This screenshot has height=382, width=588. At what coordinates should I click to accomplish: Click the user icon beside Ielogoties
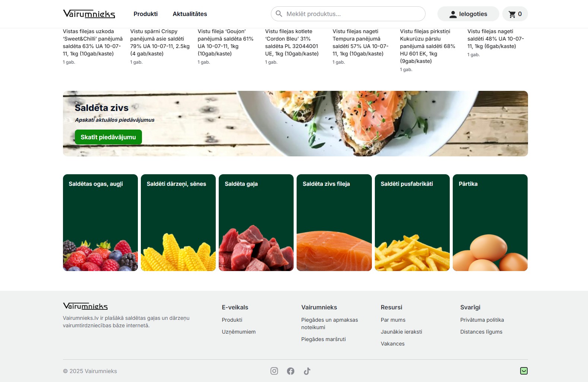tap(453, 14)
